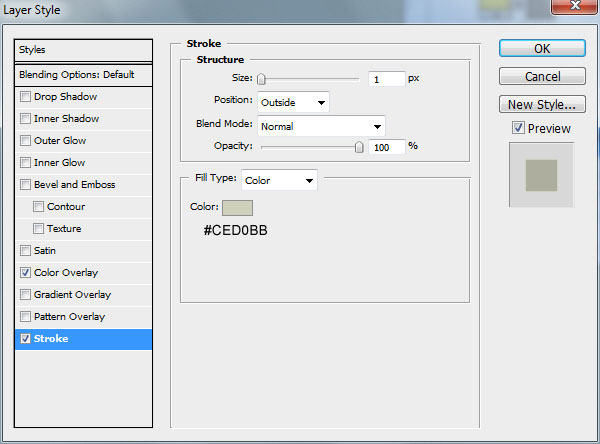
Task: Expand the Fill Type dropdown
Action: coord(279,180)
